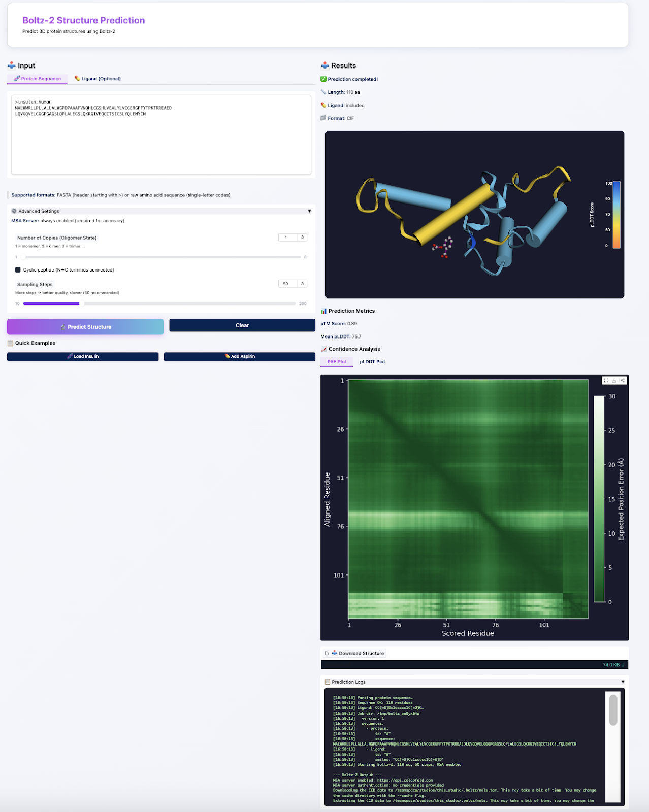This screenshot has width=649, height=812.
Task: View the PAE plot fullscreen
Action: [606, 380]
